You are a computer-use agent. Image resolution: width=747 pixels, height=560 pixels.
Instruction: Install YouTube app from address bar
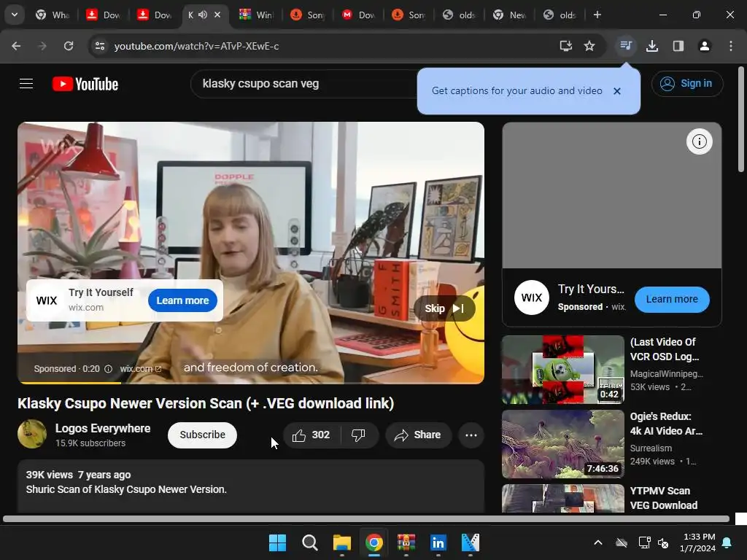[x=565, y=46]
